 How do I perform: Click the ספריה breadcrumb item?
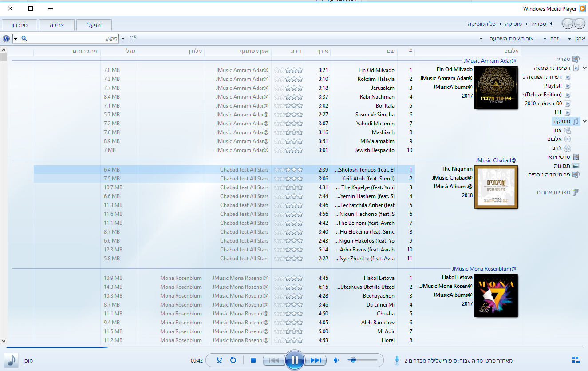pyautogui.click(x=539, y=24)
